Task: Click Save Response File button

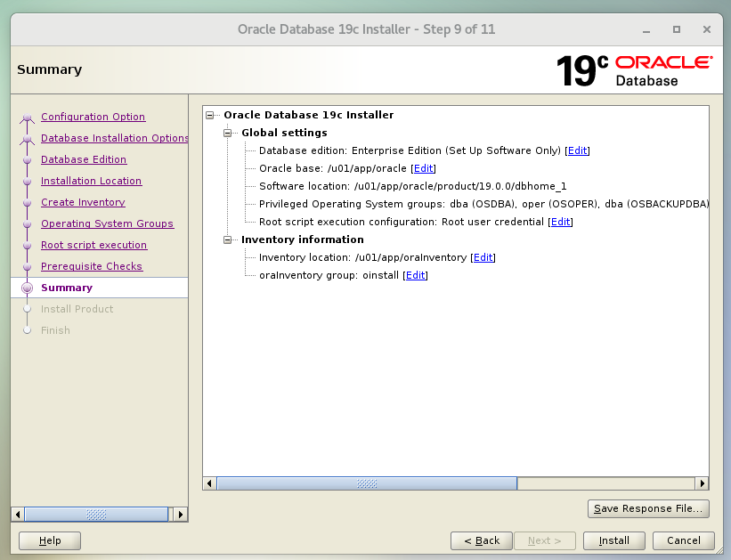Action: click(x=648, y=508)
